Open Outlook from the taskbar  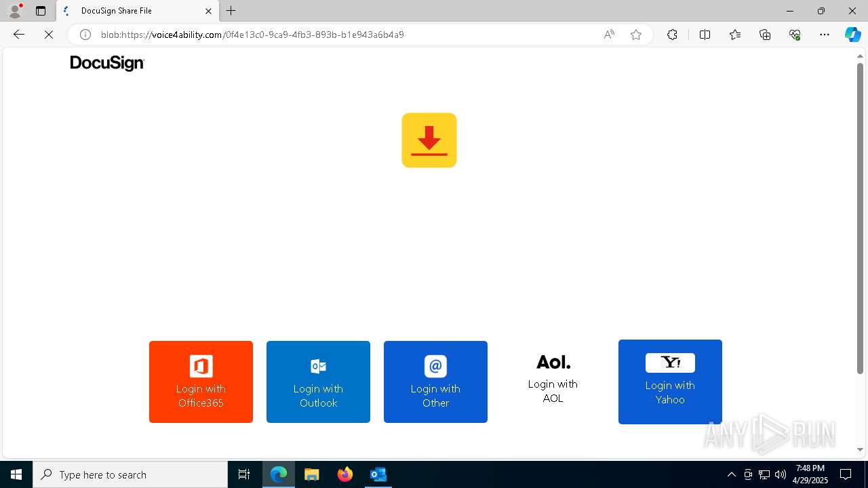(378, 474)
